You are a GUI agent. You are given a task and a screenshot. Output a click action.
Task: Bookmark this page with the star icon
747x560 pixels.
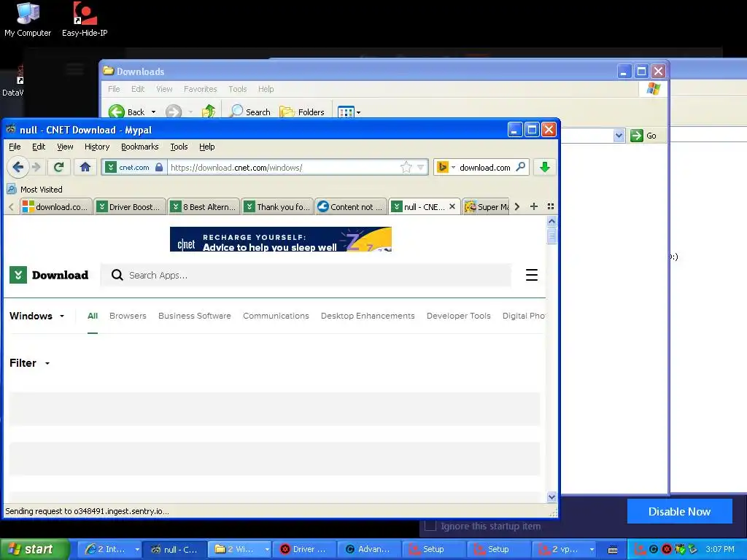[x=406, y=167]
